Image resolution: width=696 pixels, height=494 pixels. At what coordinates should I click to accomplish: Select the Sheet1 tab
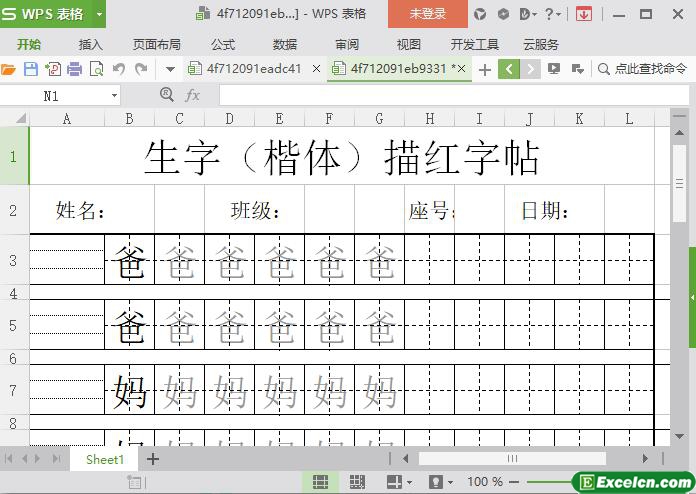point(105,459)
